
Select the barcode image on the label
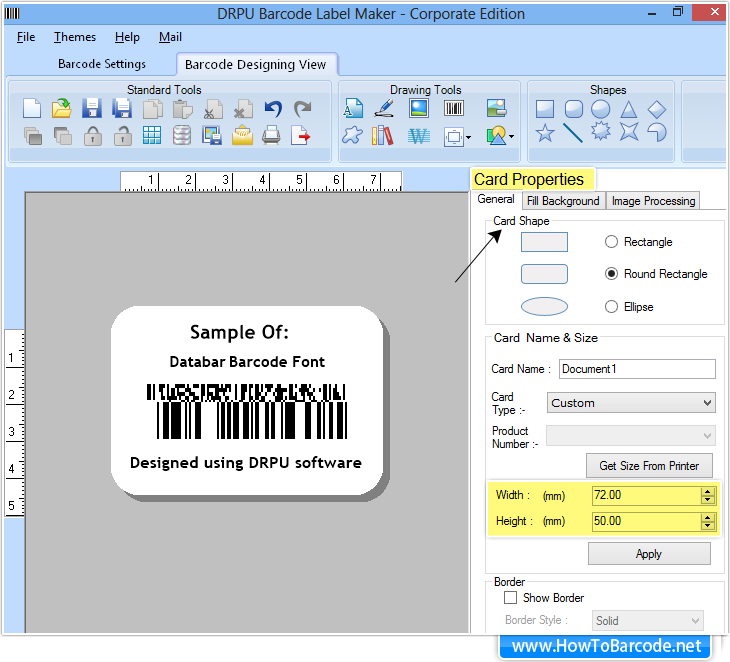point(247,412)
